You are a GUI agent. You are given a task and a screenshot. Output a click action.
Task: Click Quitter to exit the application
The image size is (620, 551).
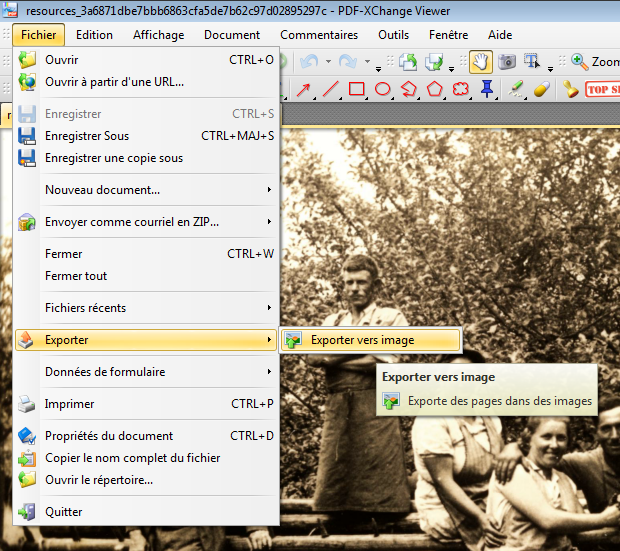pos(64,512)
